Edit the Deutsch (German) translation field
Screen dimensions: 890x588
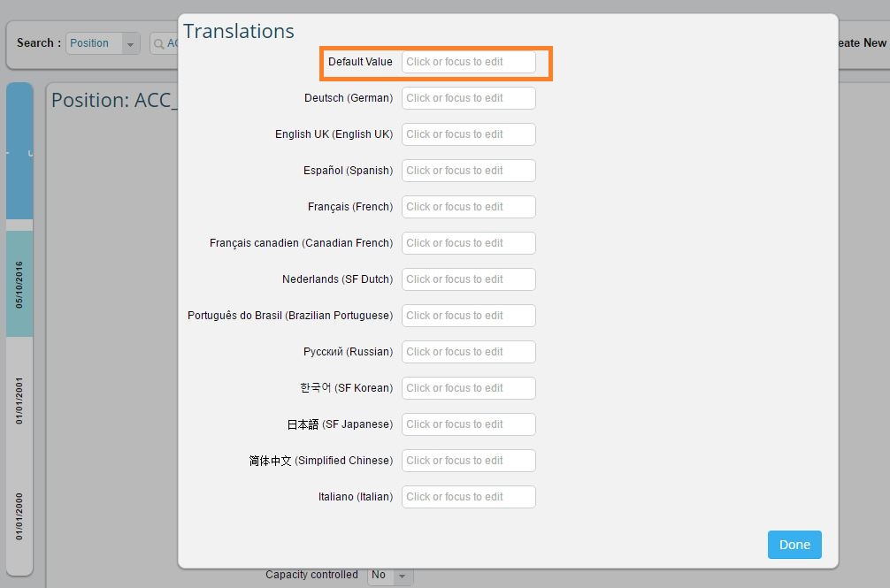pyautogui.click(x=468, y=98)
